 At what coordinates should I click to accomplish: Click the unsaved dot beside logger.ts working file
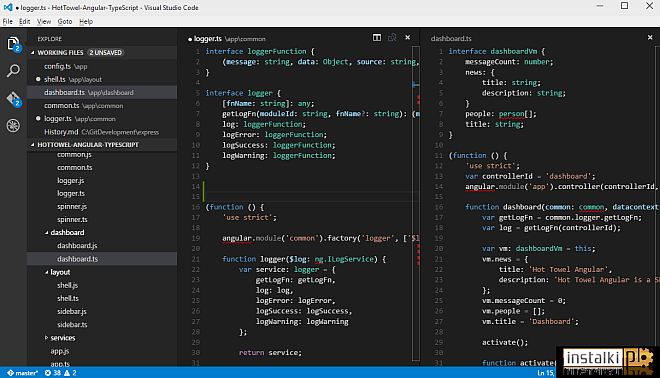coord(38,119)
